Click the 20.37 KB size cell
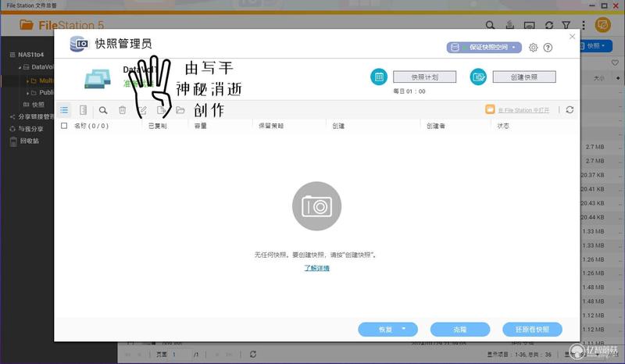This screenshot has width=625, height=364. point(592,175)
